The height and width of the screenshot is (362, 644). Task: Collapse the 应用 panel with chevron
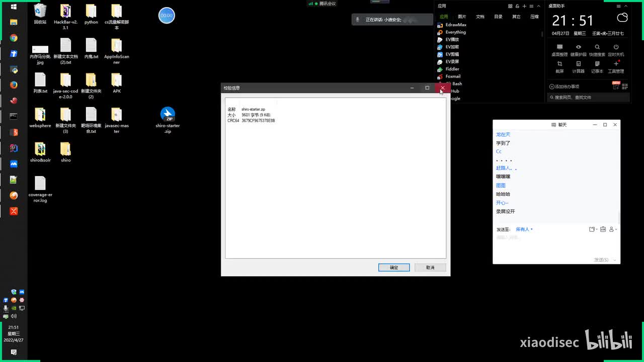point(539,6)
